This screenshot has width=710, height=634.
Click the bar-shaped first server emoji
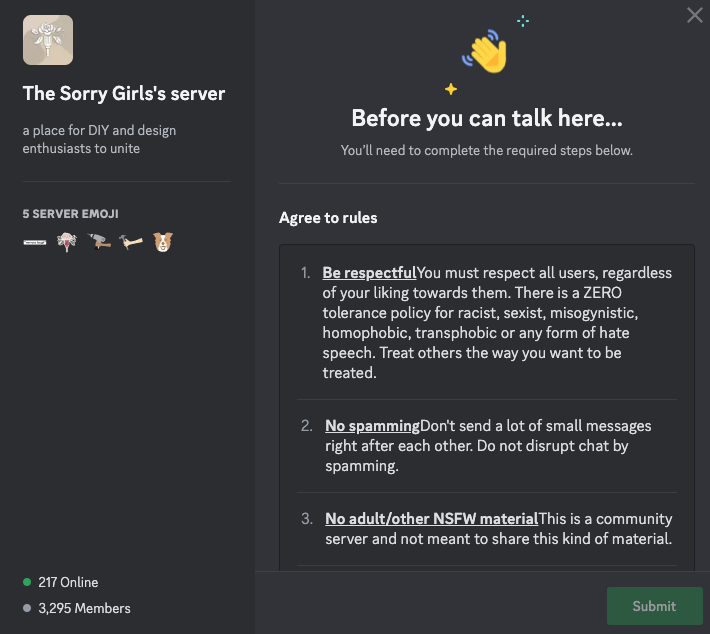point(35,242)
